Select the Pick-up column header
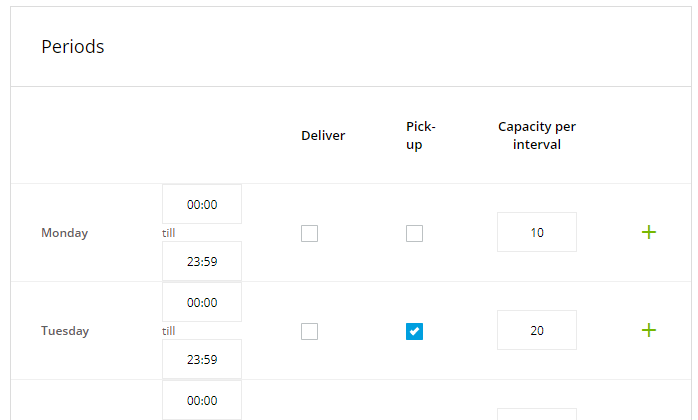This screenshot has width=698, height=420. [421, 135]
